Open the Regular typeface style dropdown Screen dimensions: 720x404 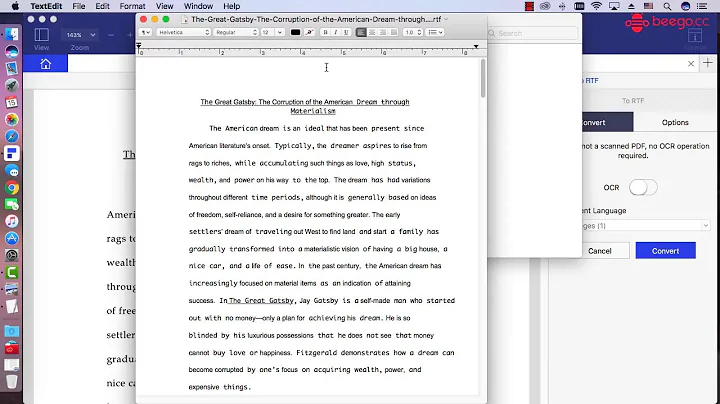point(236,32)
